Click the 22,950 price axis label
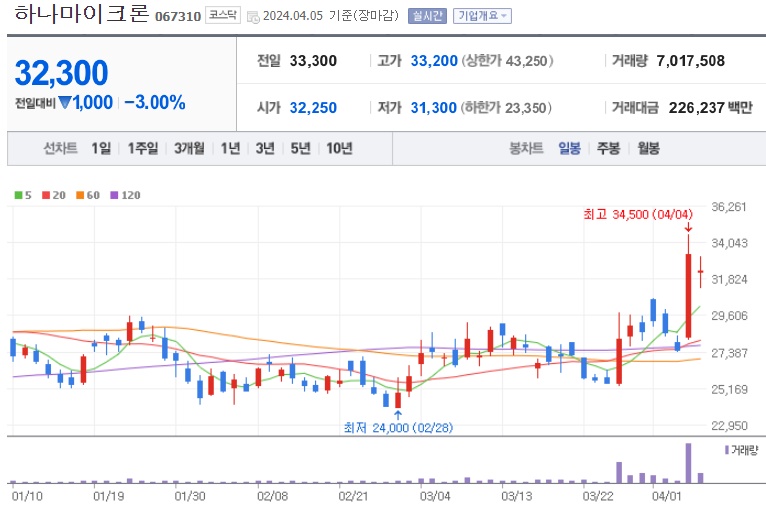The height and width of the screenshot is (509, 766). [729, 425]
